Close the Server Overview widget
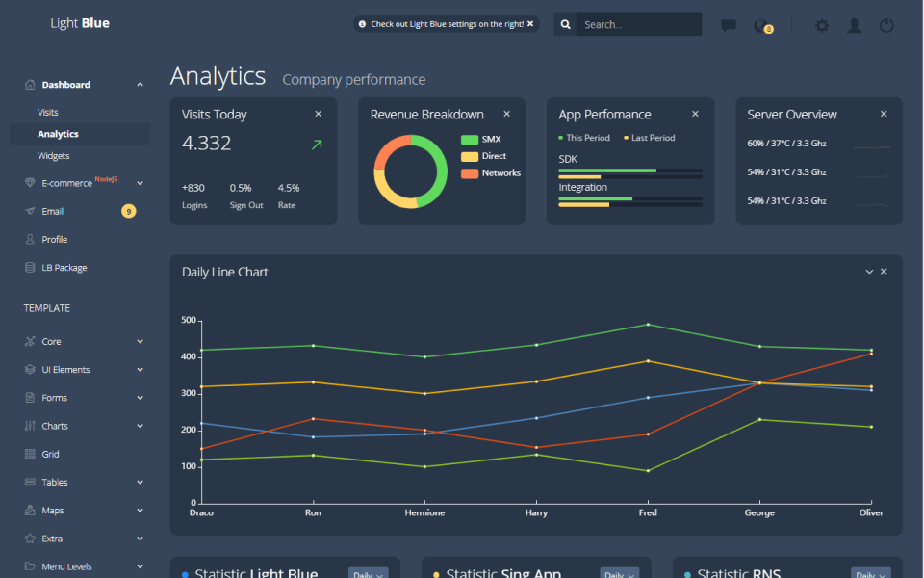The image size is (924, 578). point(884,114)
